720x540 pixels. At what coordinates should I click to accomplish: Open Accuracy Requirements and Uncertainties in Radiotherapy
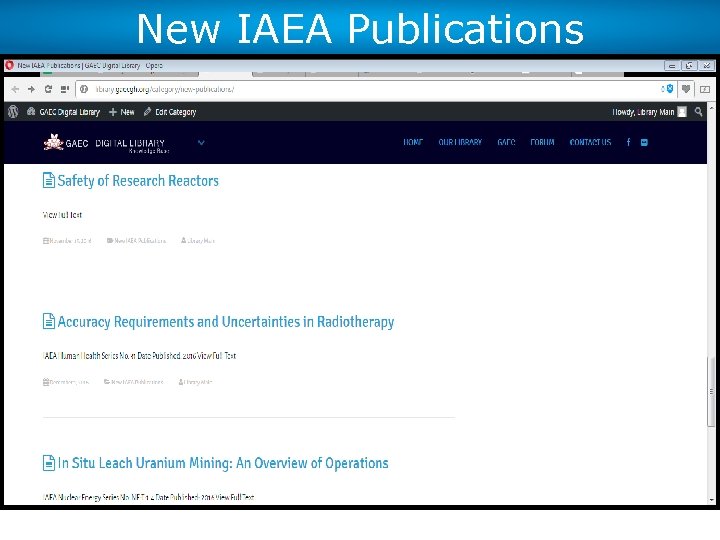226,322
